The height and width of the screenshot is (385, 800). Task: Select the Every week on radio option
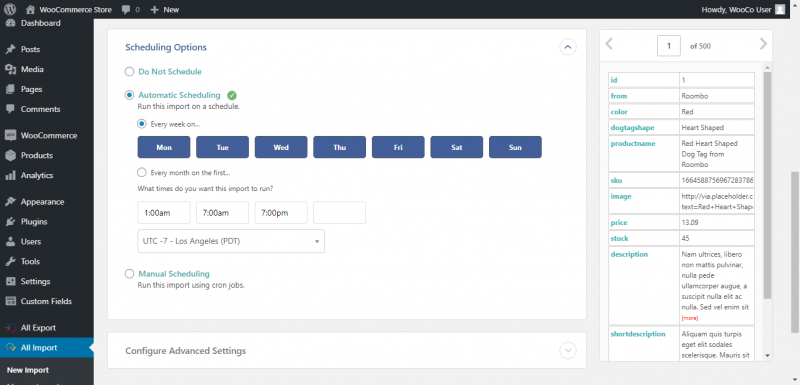[142, 124]
